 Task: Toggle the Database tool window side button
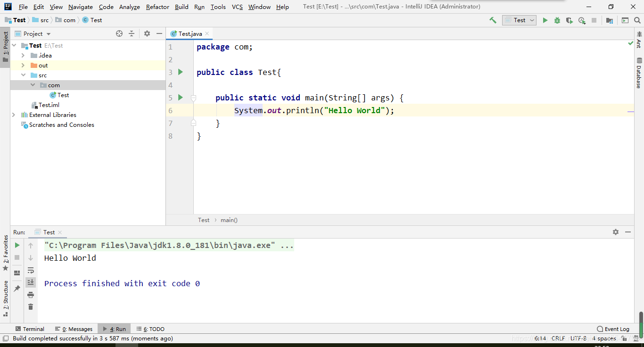point(639,73)
